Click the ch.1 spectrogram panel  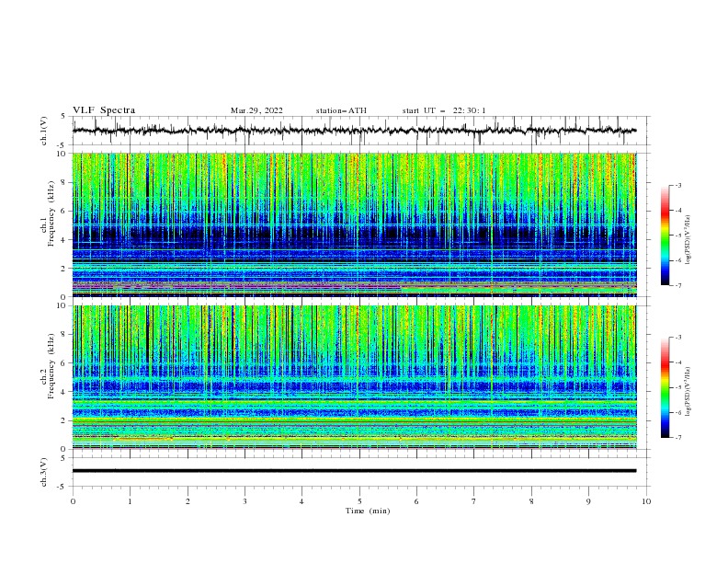354,224
